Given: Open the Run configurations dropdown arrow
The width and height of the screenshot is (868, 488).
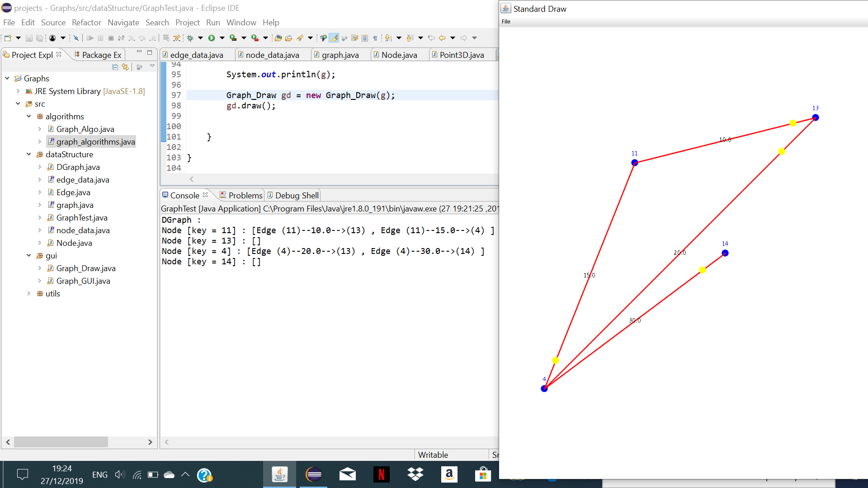Looking at the screenshot, I should (222, 38).
